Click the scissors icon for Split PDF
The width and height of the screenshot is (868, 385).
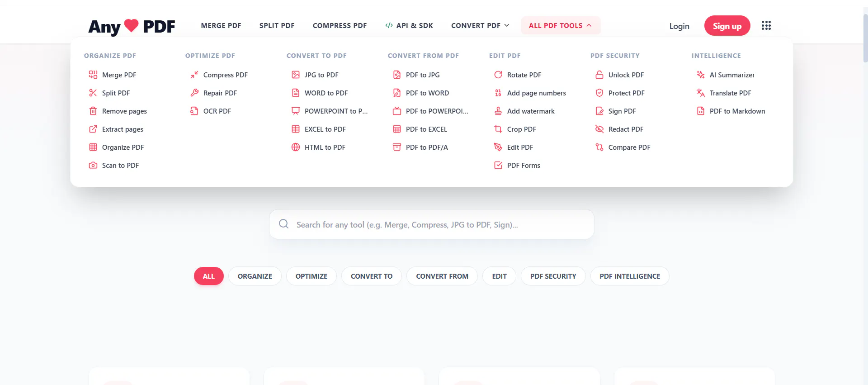click(93, 93)
